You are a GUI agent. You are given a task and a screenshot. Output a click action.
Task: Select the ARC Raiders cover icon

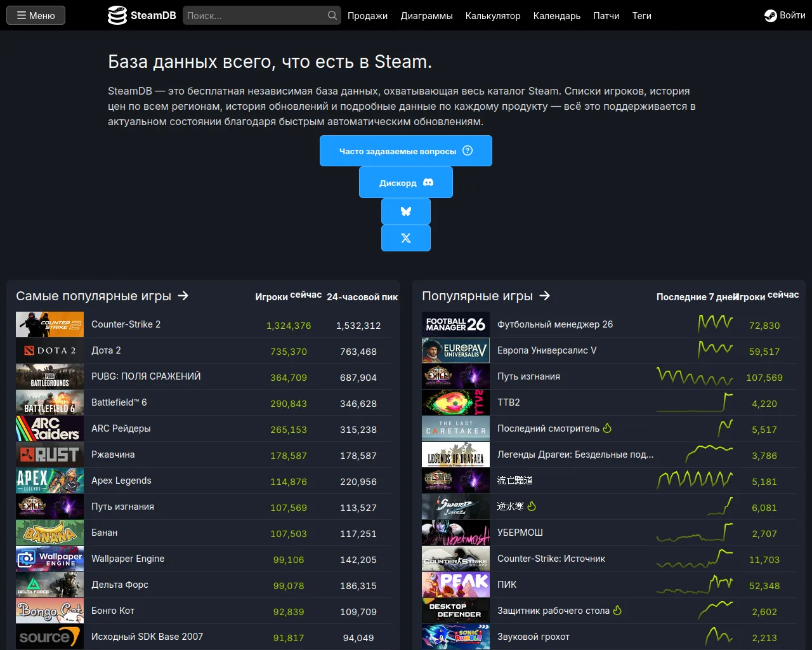pyautogui.click(x=49, y=428)
